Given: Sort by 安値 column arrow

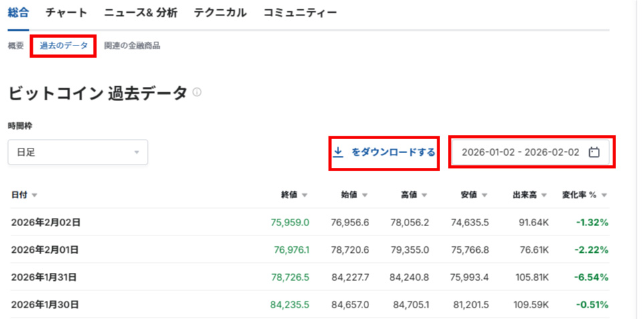Looking at the screenshot, I should (484, 195).
